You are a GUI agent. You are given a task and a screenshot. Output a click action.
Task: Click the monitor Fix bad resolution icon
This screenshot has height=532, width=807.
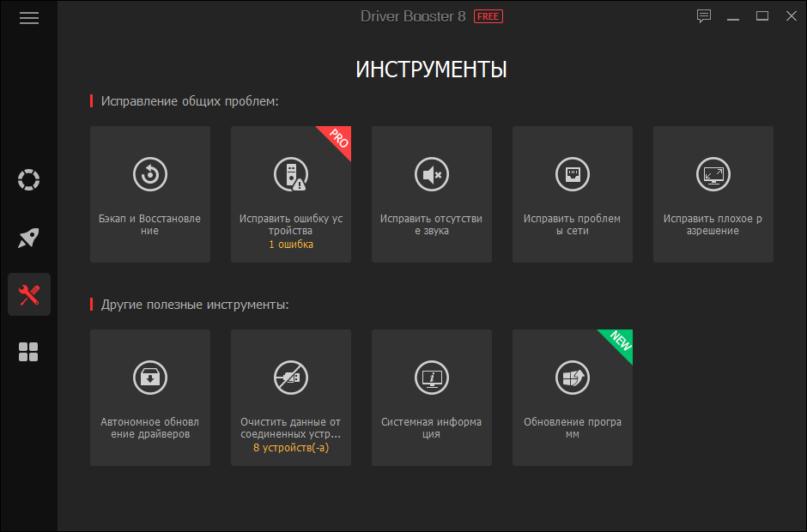pyautogui.click(x=713, y=174)
